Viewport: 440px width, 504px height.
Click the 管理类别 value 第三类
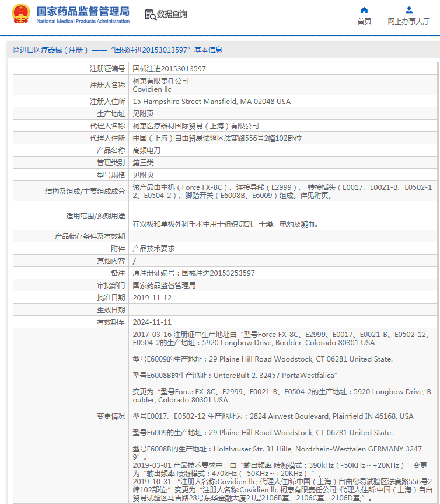[x=143, y=162]
